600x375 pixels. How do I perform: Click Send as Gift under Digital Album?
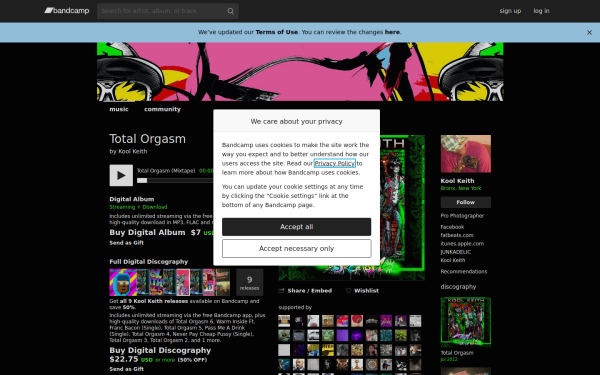click(127, 243)
